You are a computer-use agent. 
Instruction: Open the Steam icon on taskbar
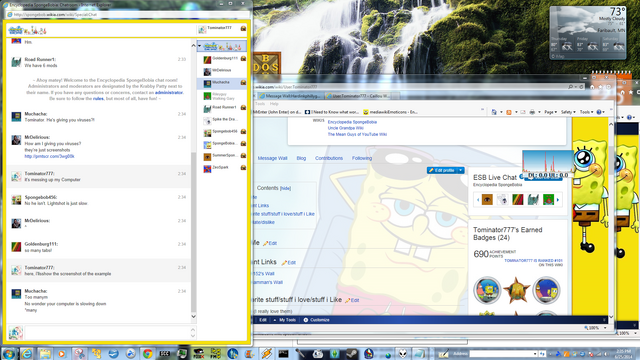click(352, 353)
